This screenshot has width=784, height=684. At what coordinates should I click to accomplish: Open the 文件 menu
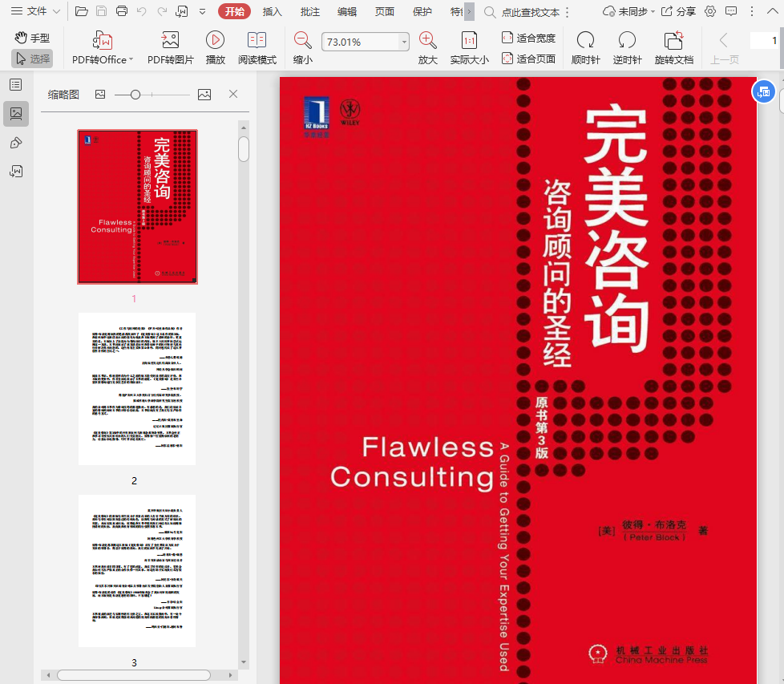pyautogui.click(x=35, y=11)
